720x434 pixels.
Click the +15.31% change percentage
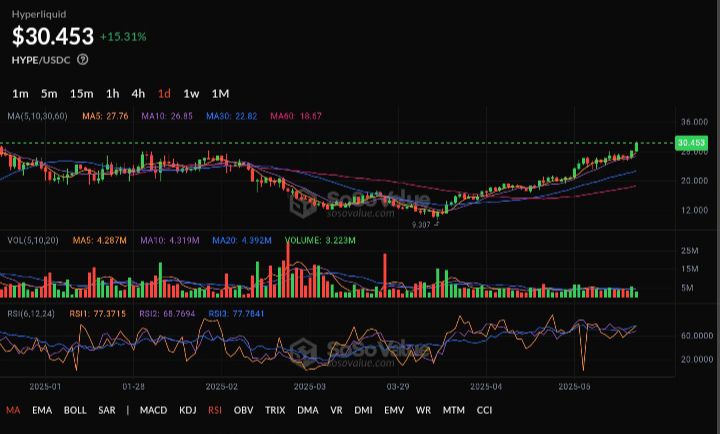coord(123,37)
